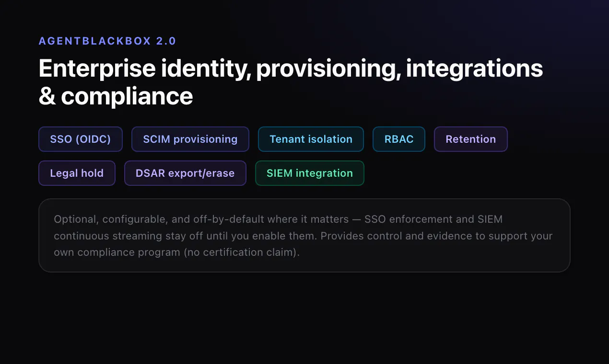The width and height of the screenshot is (609, 364).
Task: Select the RBAC chip
Action: pyautogui.click(x=399, y=139)
